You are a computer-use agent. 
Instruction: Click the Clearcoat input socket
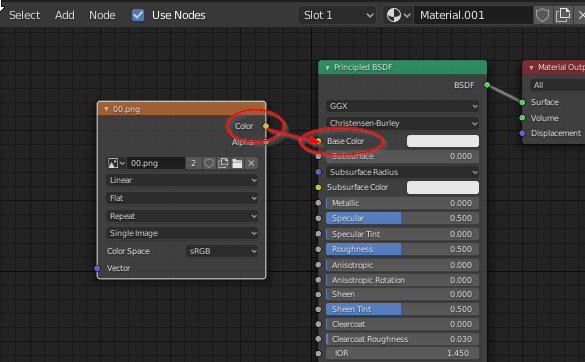tap(318, 324)
